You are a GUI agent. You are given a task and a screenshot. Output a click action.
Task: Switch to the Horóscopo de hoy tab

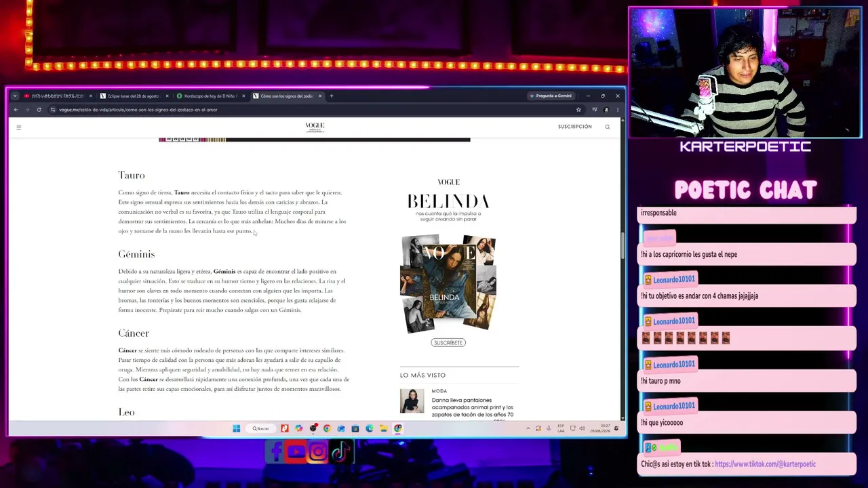point(210,96)
